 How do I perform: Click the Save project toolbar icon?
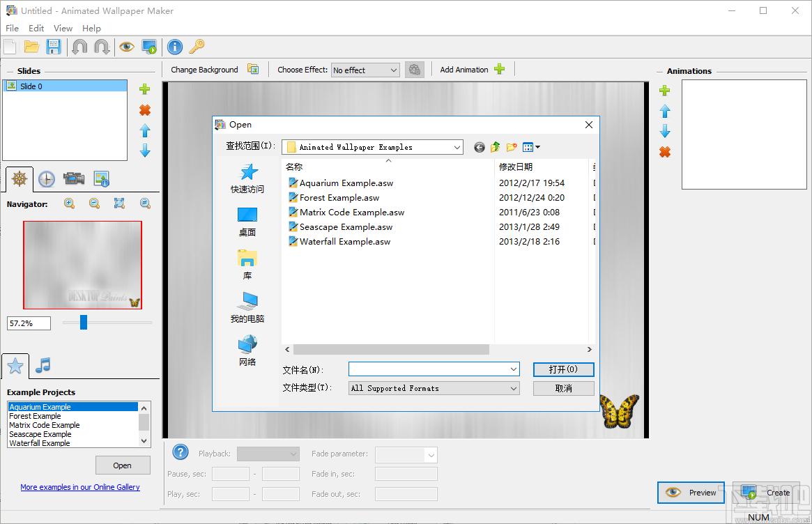[54, 47]
